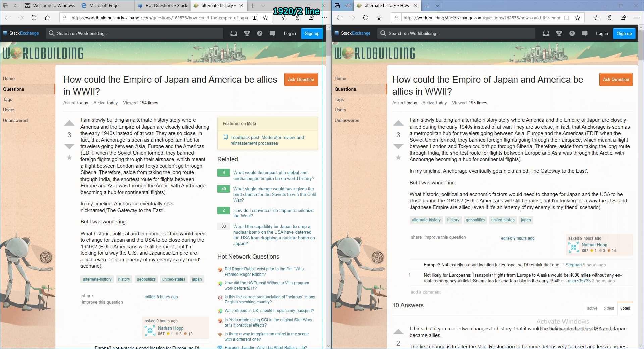The width and height of the screenshot is (644, 349).
Task: Open site switcher icon in left StackExchange bar
Action: tap(272, 33)
